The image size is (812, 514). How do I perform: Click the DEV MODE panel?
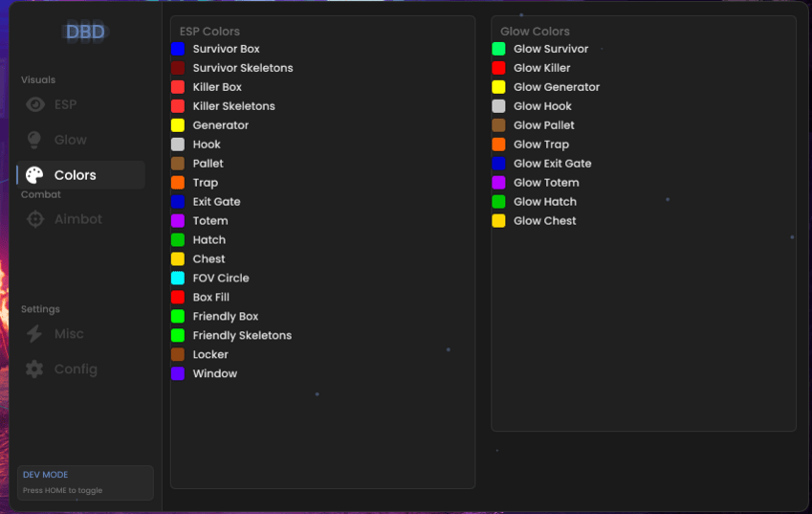(85, 483)
